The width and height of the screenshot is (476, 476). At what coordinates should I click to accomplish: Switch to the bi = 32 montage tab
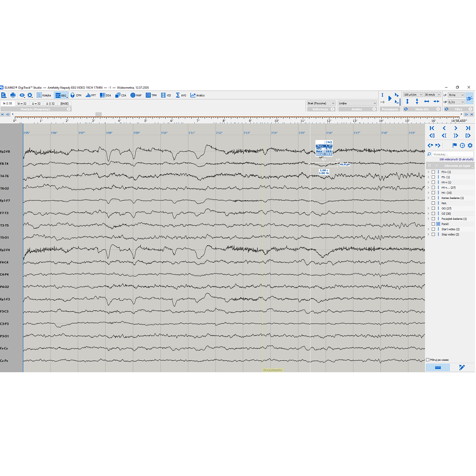tap(21, 104)
